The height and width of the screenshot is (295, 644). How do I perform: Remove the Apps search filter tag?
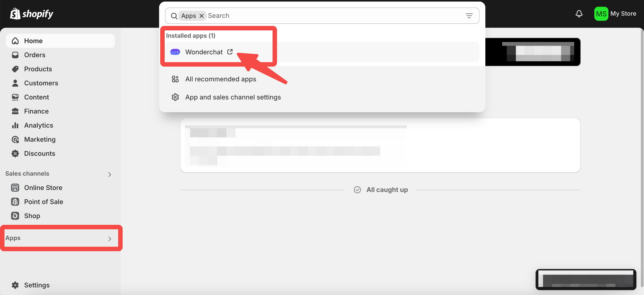[201, 16]
